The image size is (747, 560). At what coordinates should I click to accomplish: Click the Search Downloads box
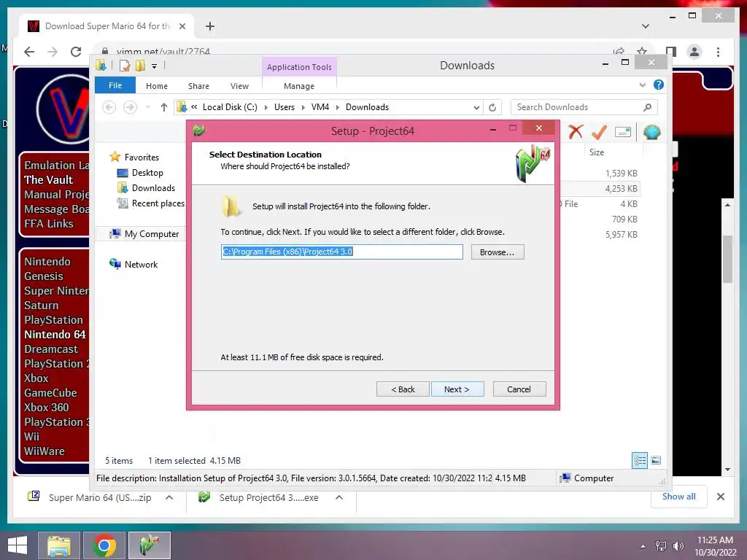[x=584, y=107]
